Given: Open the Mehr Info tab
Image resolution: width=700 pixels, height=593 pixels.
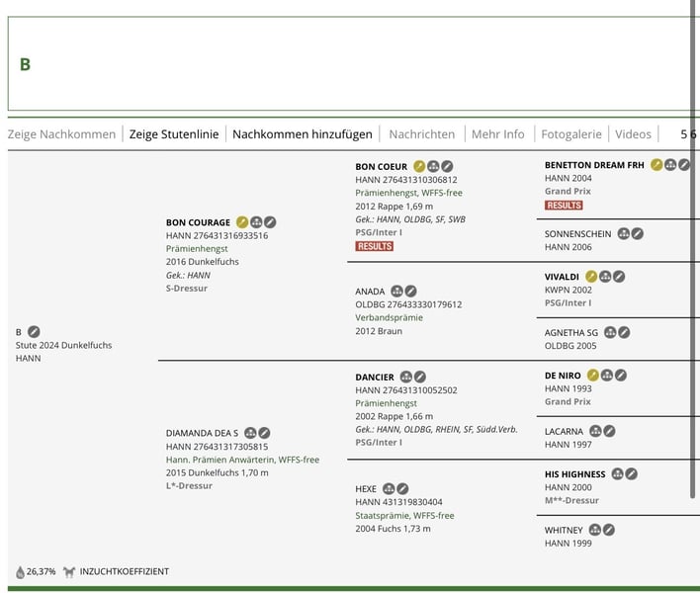Looking at the screenshot, I should 497,134.
